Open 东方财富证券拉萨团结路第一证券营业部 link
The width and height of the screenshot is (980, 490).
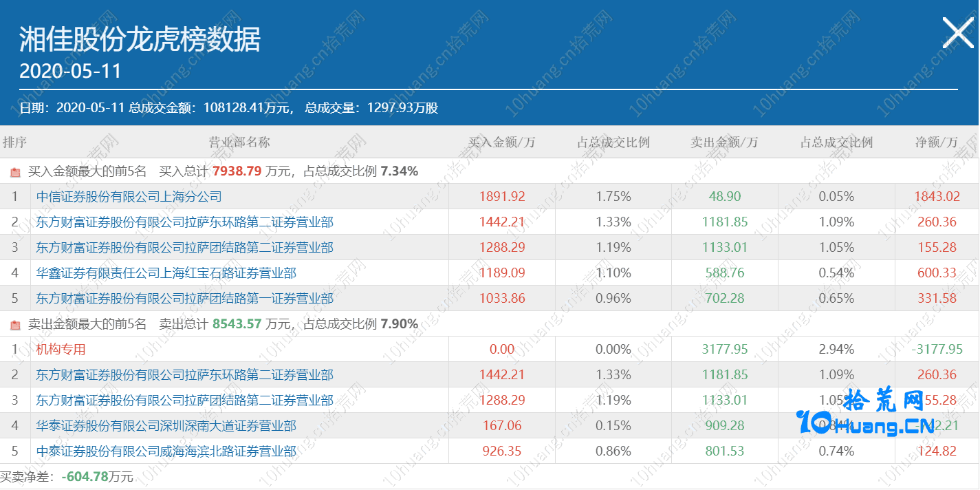pos(184,299)
